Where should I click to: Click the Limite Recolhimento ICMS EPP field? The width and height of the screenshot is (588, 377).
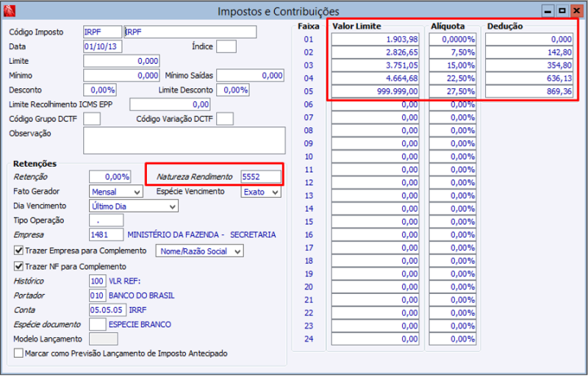[170, 104]
